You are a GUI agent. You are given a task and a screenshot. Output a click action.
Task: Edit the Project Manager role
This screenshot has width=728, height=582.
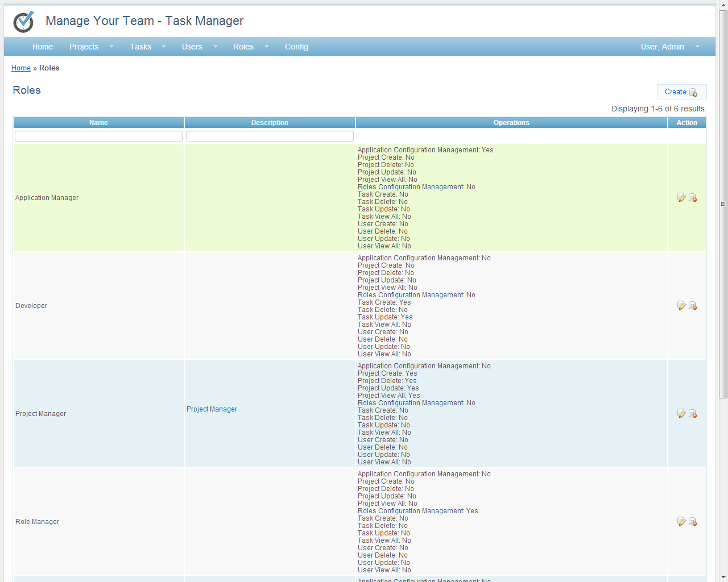681,414
